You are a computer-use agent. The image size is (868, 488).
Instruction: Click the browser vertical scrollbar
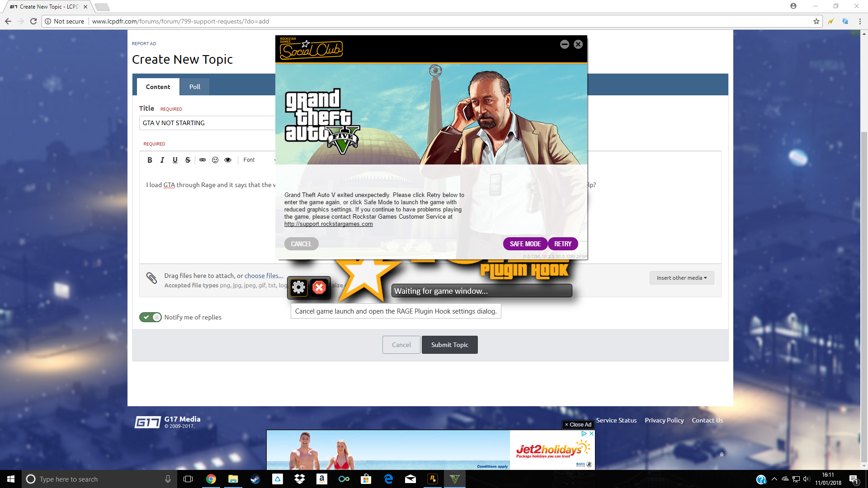(864, 271)
